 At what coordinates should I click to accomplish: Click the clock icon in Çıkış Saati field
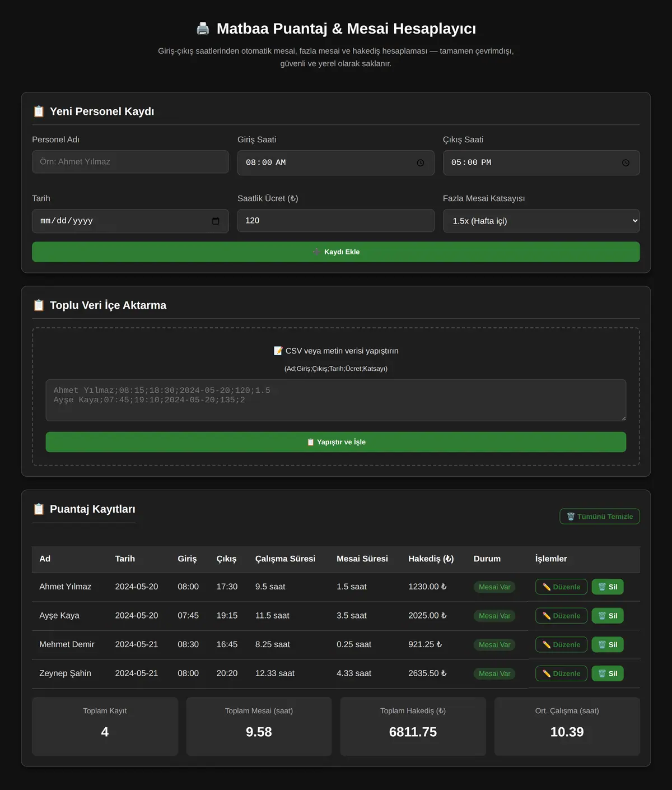coord(626,163)
